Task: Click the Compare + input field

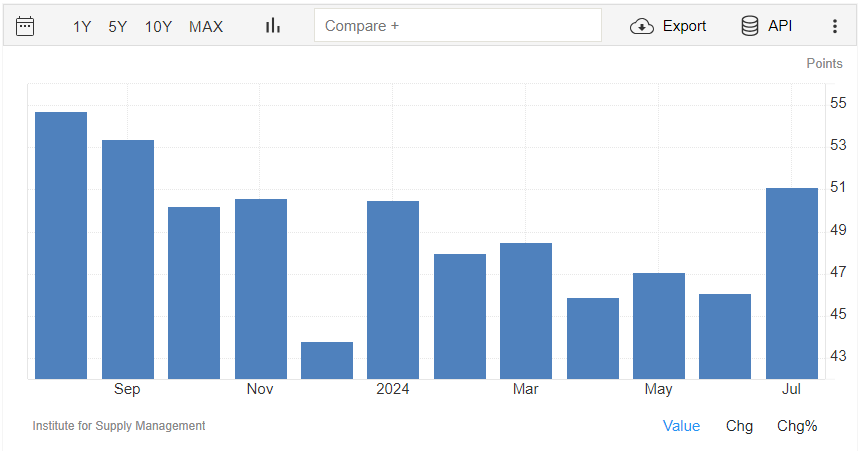Action: tap(457, 25)
